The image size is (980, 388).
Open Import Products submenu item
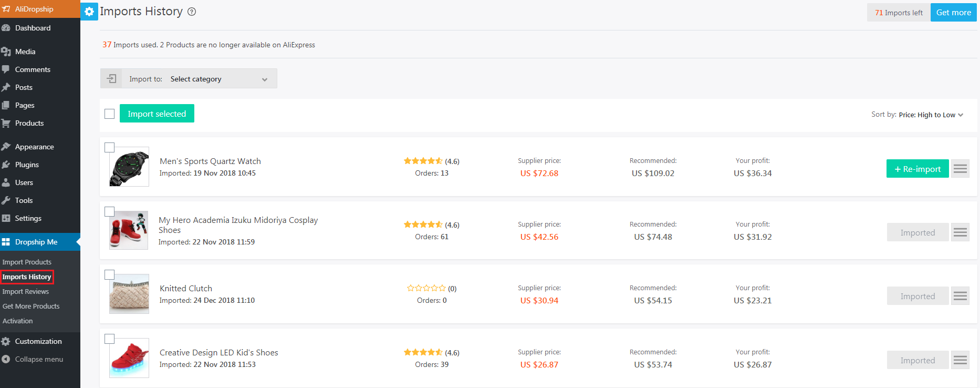click(x=27, y=262)
